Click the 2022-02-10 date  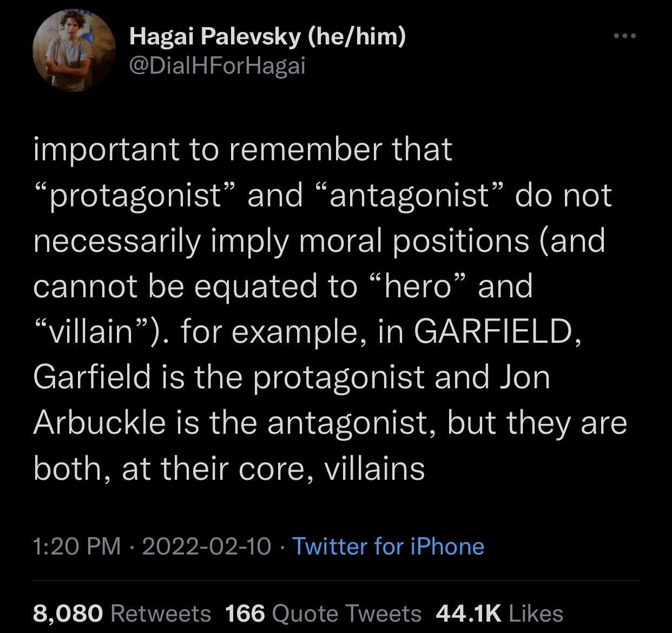pos(206,546)
